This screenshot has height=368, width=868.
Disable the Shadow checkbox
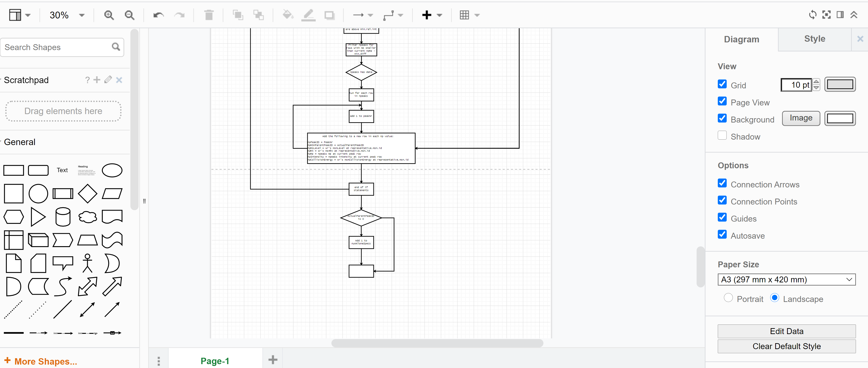click(722, 135)
